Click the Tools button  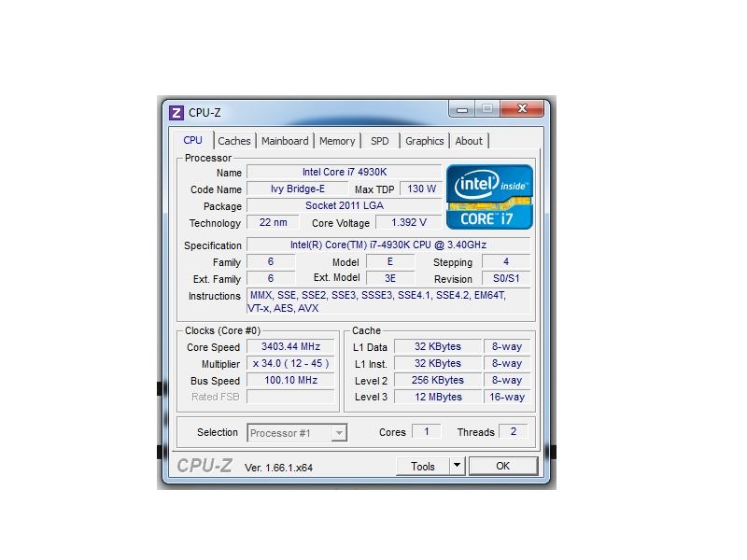(423, 466)
